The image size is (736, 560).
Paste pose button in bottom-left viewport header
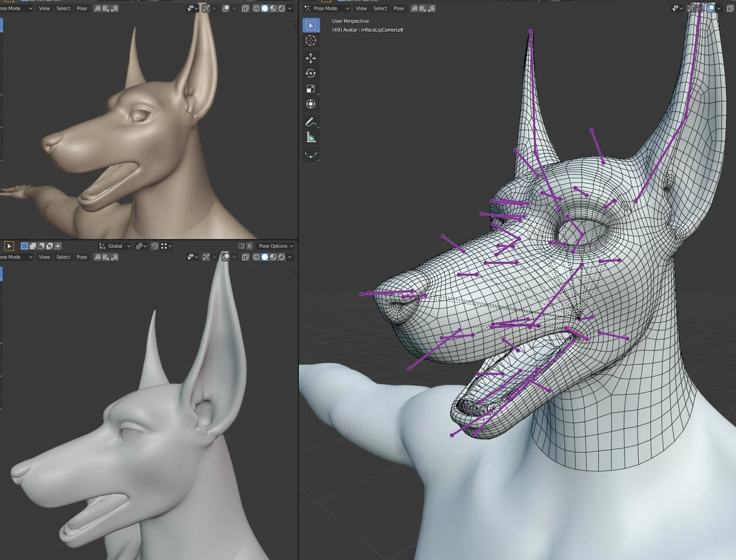click(106, 257)
